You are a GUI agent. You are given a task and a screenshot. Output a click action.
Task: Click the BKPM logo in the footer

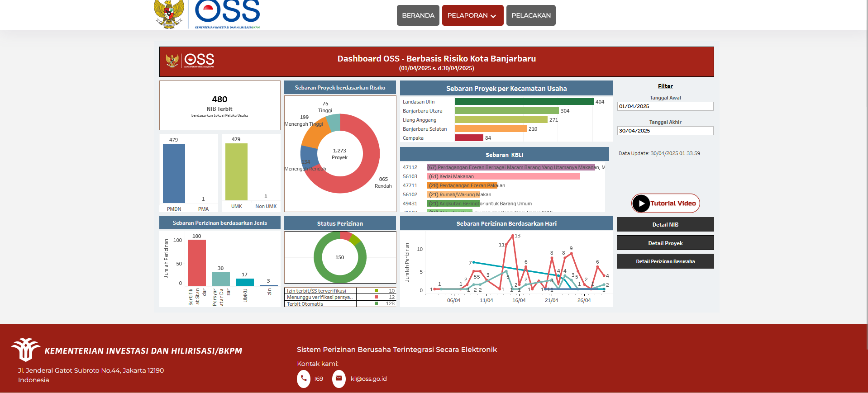[25, 350]
